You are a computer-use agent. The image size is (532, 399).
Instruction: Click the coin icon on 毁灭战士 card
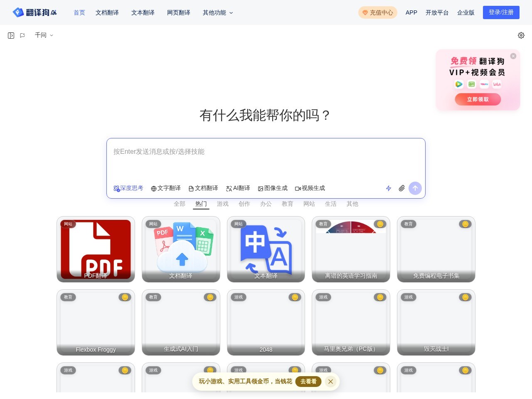coord(465,297)
